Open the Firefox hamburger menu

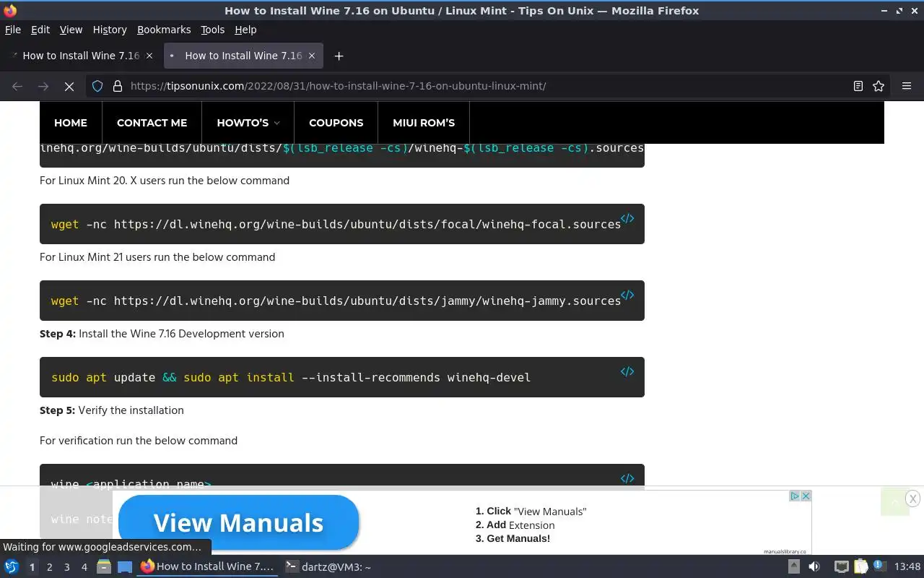pos(907,86)
